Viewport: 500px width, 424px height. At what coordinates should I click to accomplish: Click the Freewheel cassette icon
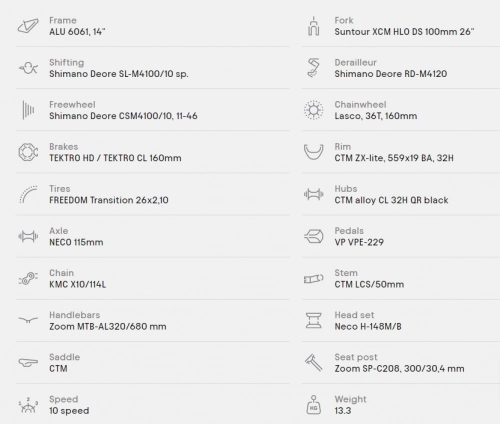28,110
